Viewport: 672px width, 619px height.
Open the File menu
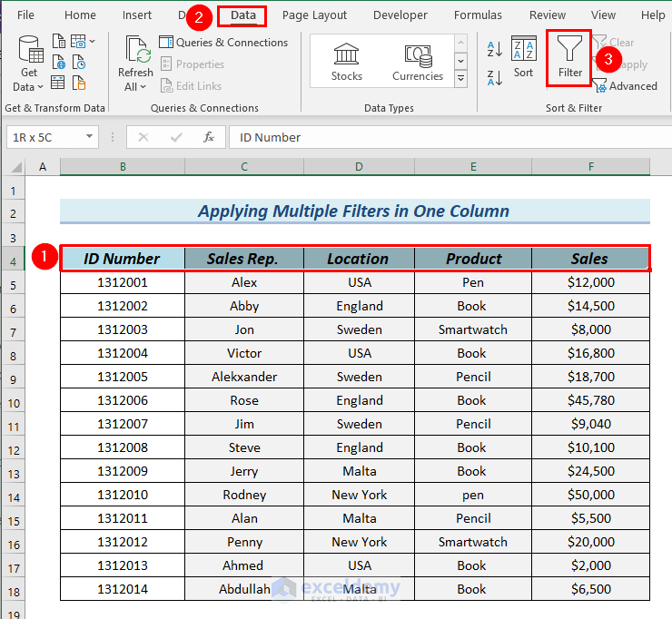click(x=25, y=15)
